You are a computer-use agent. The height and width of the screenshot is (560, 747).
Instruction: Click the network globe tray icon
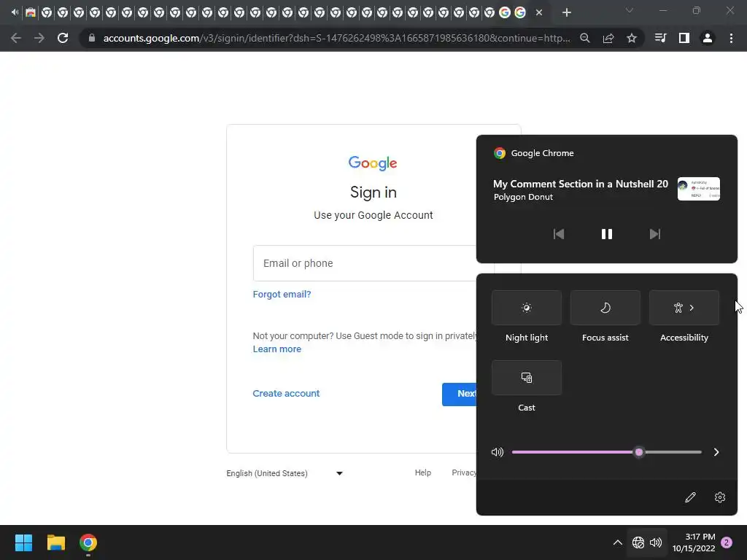coord(638,542)
